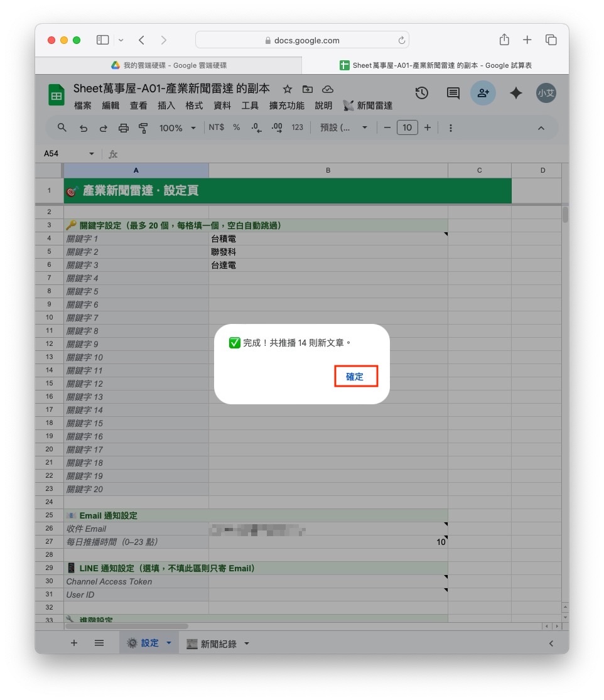
Task: Select the 聯發科 keyword cell
Action: 328,252
